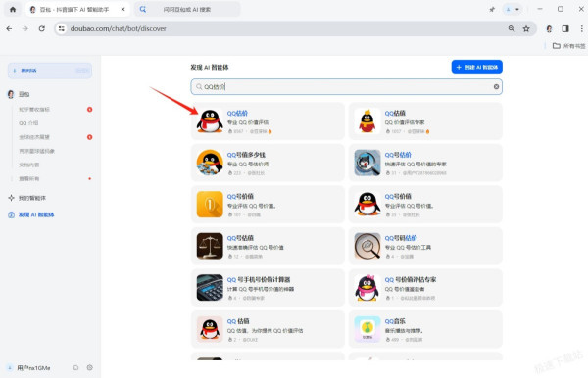Screen dimensions: 588x378
Task: Click the compass icon next to 发现 AI 智能体
Action: point(11,214)
